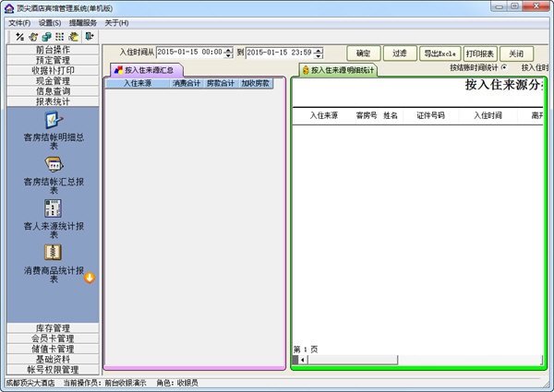Image resolution: width=554 pixels, height=392 pixels.
Task: Click 当前操作员 entry in the status bar
Action: (x=104, y=383)
